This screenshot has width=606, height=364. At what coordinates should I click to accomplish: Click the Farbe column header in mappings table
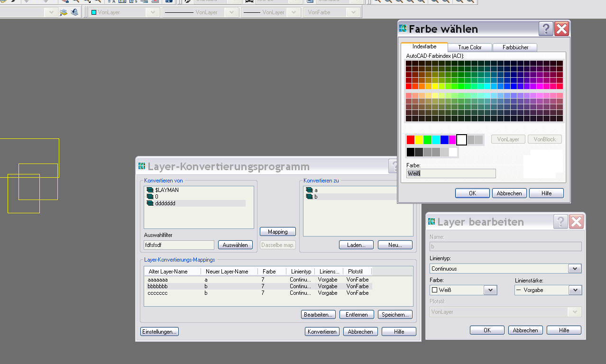click(x=272, y=272)
